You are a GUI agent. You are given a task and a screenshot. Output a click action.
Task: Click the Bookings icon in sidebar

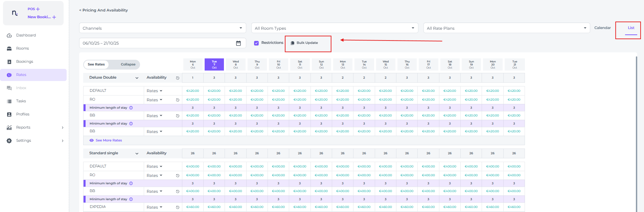(9, 62)
